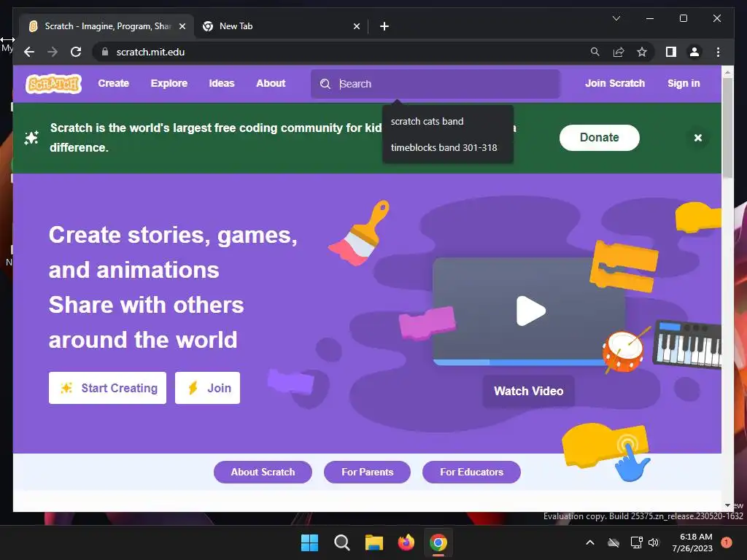This screenshot has width=747, height=560.
Task: Click the address bar URL scratch.mit.edu
Action: click(x=150, y=52)
